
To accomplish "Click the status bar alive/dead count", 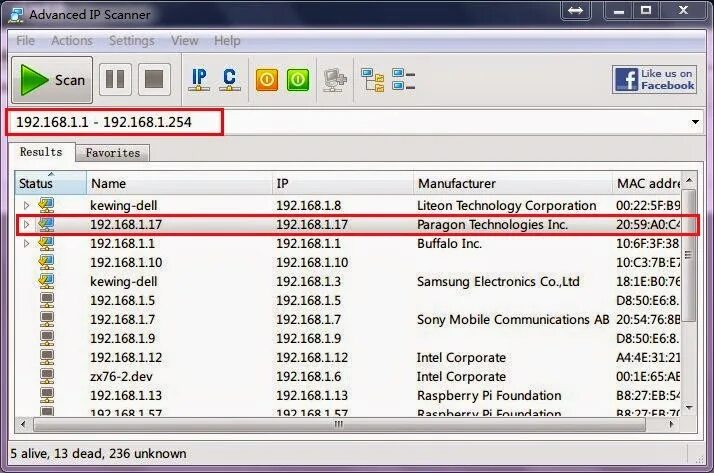I will [x=98, y=453].
